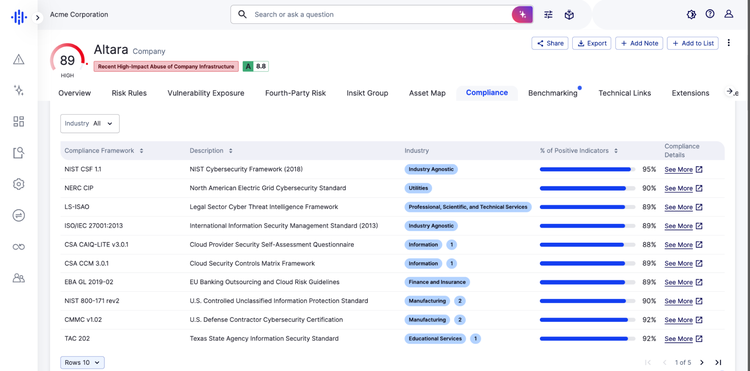
Task: Click the NIST CSF 1.1 95% progress bar
Action: tap(587, 169)
